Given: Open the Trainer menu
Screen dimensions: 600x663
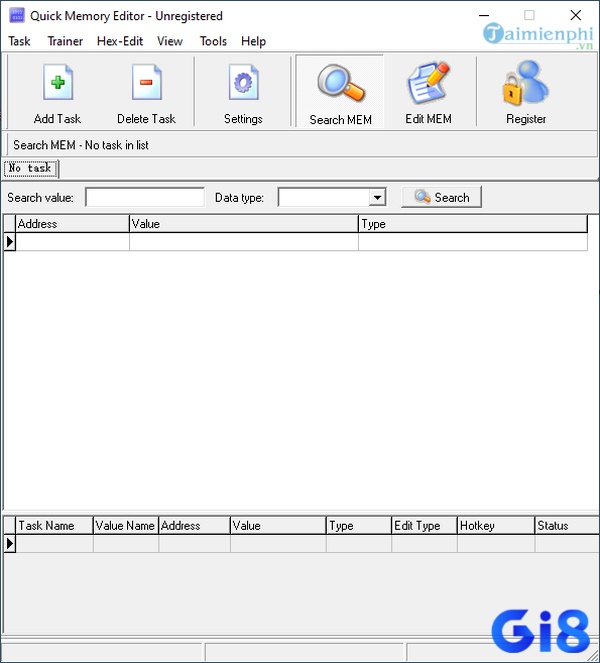Looking at the screenshot, I should [65, 41].
